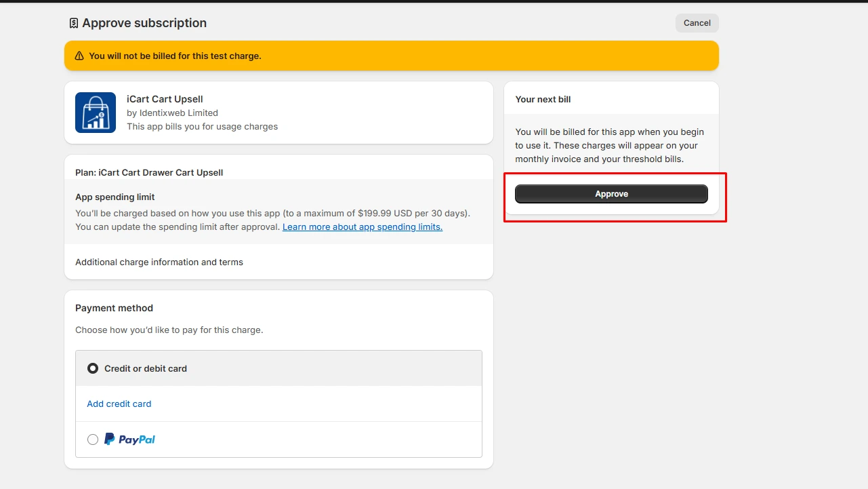Viewport: 868px width, 489px height.
Task: Select Credit or debit card radio button
Action: pyautogui.click(x=93, y=369)
